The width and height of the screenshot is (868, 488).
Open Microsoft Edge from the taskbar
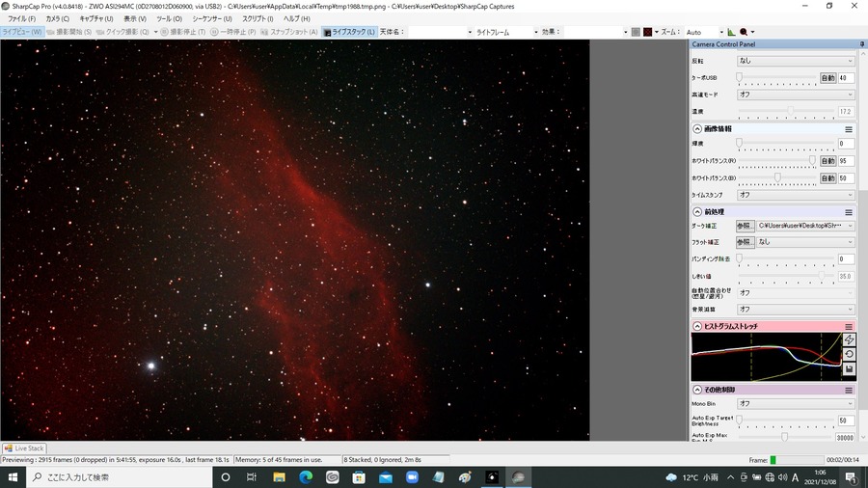point(306,477)
